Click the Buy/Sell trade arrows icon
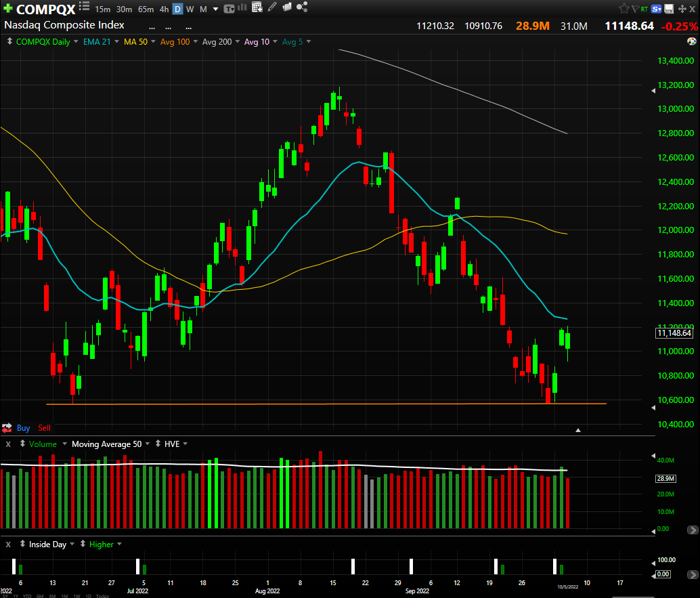The image size is (700, 598). click(7, 428)
